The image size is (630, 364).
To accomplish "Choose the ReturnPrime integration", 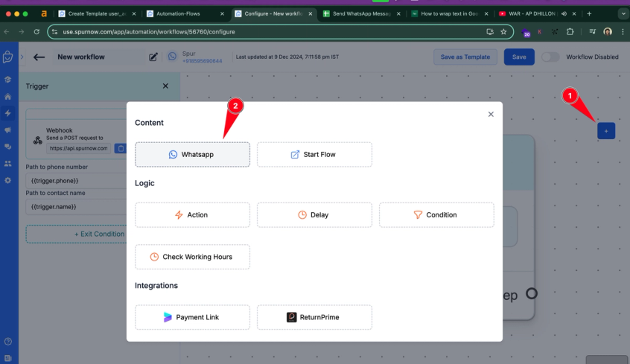I will (314, 317).
